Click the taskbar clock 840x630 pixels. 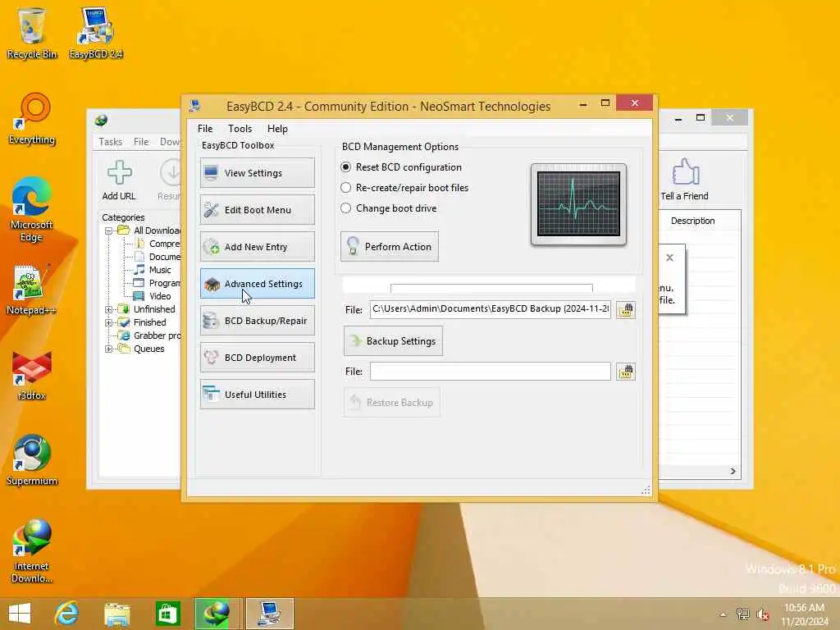click(804, 614)
